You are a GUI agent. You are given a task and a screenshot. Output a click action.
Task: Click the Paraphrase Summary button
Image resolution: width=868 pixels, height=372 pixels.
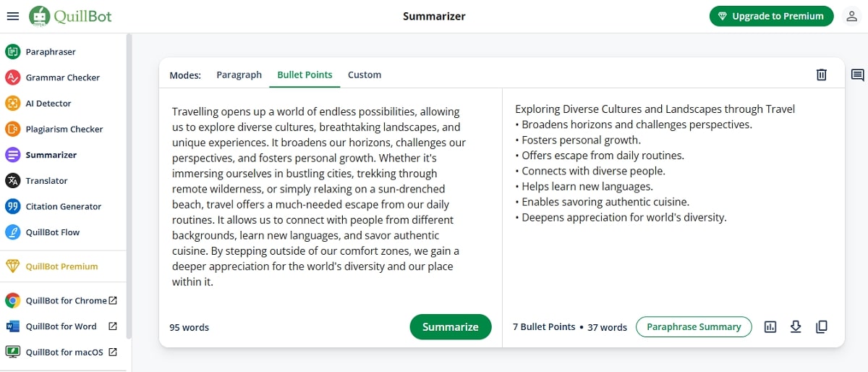694,327
